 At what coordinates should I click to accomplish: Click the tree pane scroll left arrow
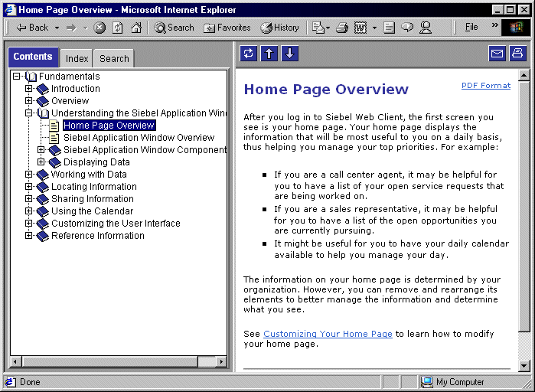[15, 361]
